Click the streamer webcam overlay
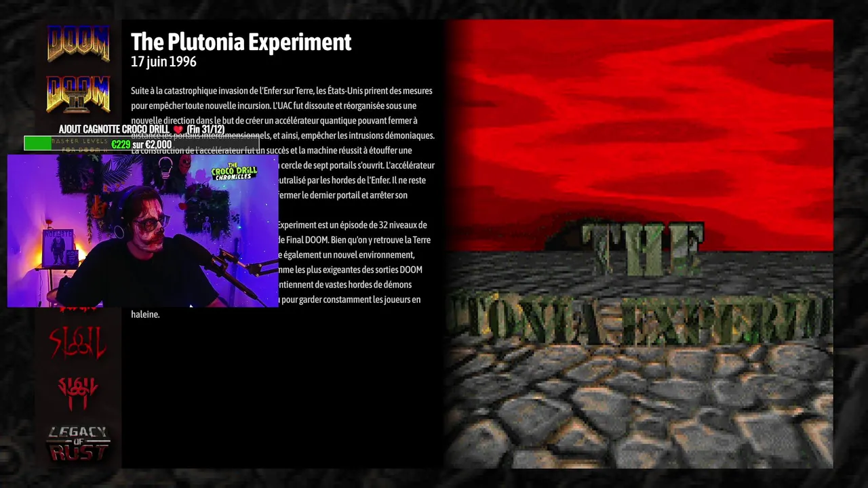 click(142, 231)
